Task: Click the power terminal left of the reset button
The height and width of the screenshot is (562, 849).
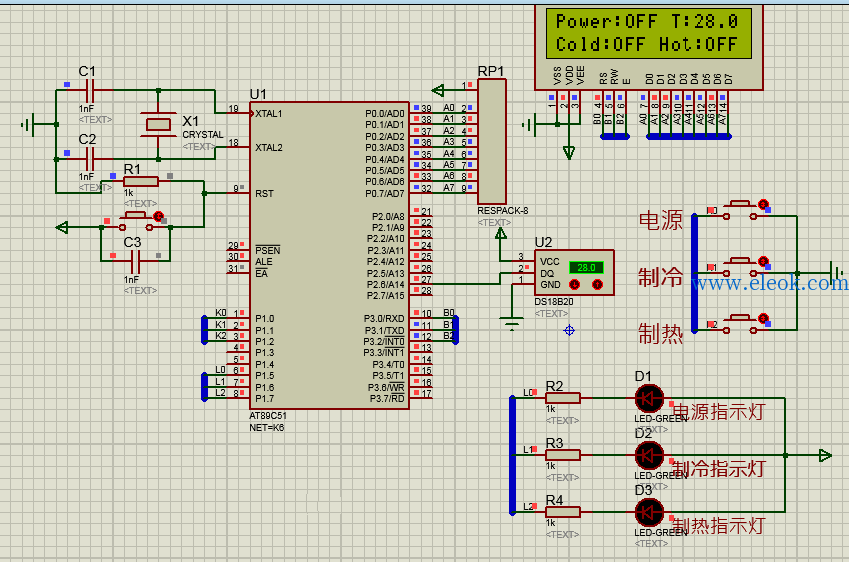Action: pos(62,227)
